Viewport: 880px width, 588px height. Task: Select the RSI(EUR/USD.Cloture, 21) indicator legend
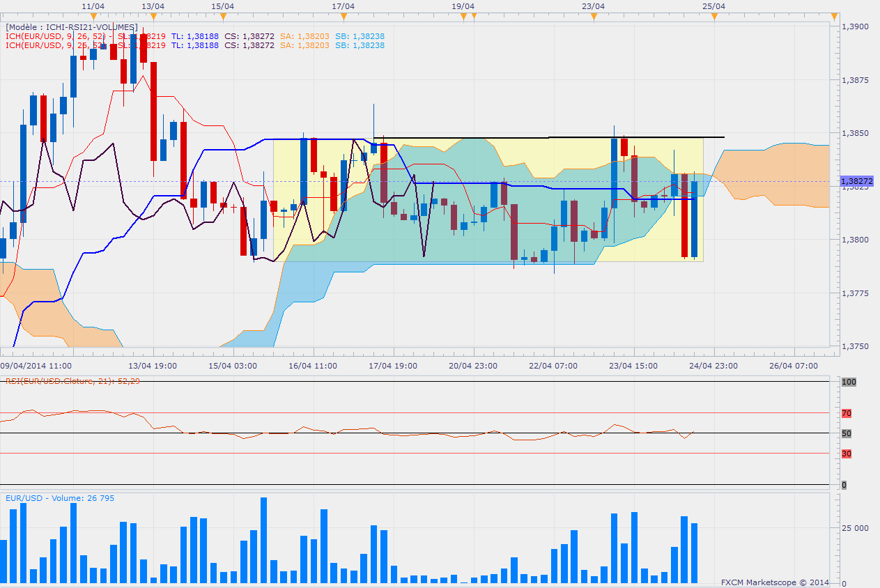click(73, 381)
